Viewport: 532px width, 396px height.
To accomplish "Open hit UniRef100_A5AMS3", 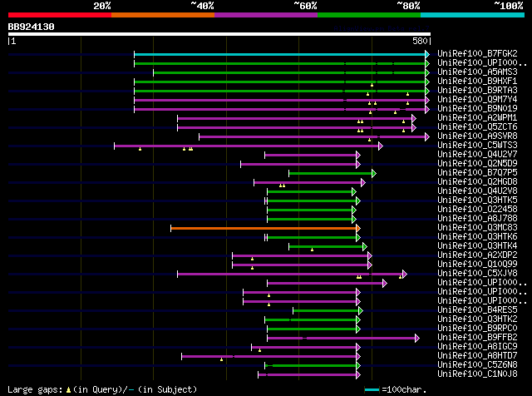I will coord(477,72).
